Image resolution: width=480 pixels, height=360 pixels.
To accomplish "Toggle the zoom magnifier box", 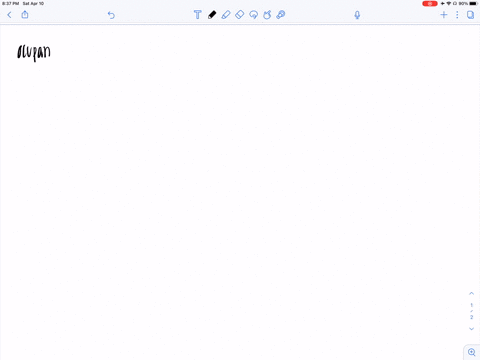I will [x=472, y=352].
